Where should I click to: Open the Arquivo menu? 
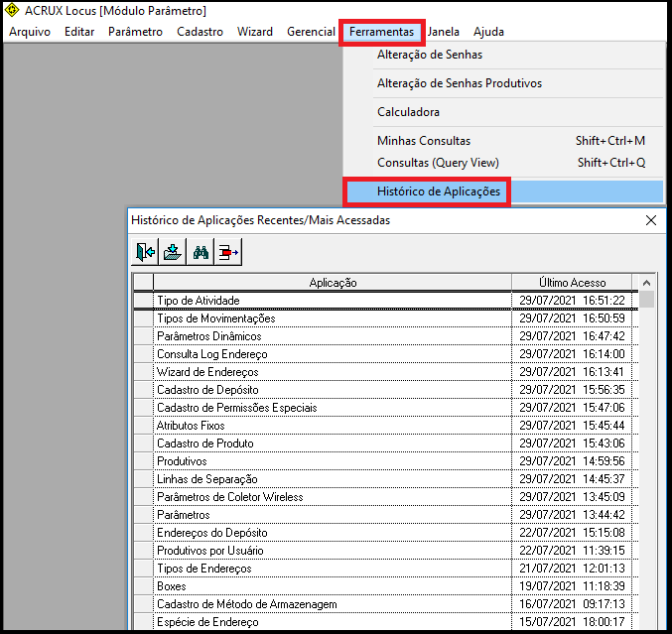tap(30, 32)
